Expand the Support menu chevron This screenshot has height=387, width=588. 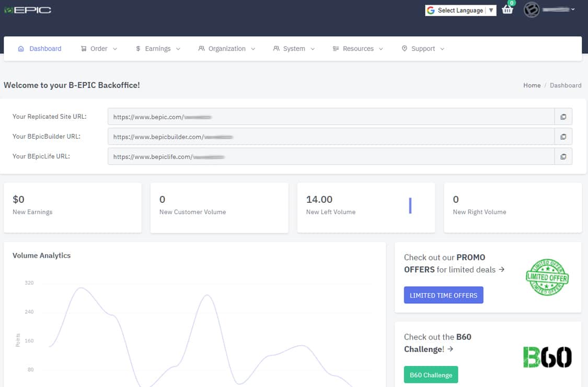(442, 49)
